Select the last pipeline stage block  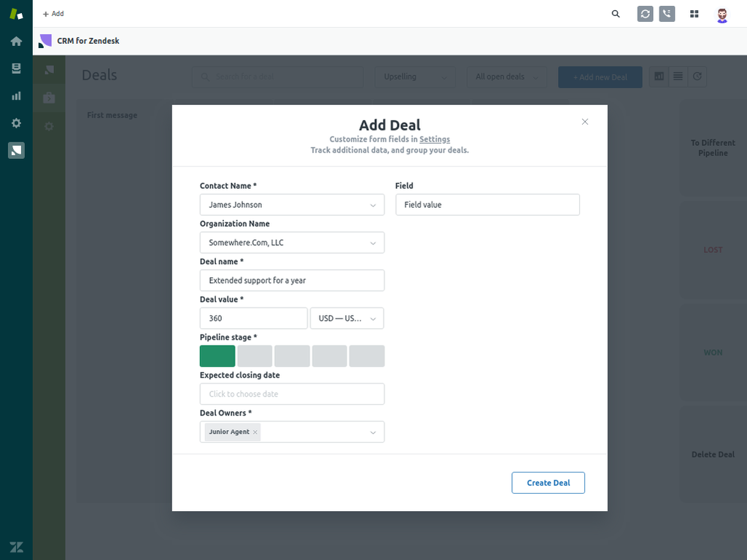[x=366, y=356]
